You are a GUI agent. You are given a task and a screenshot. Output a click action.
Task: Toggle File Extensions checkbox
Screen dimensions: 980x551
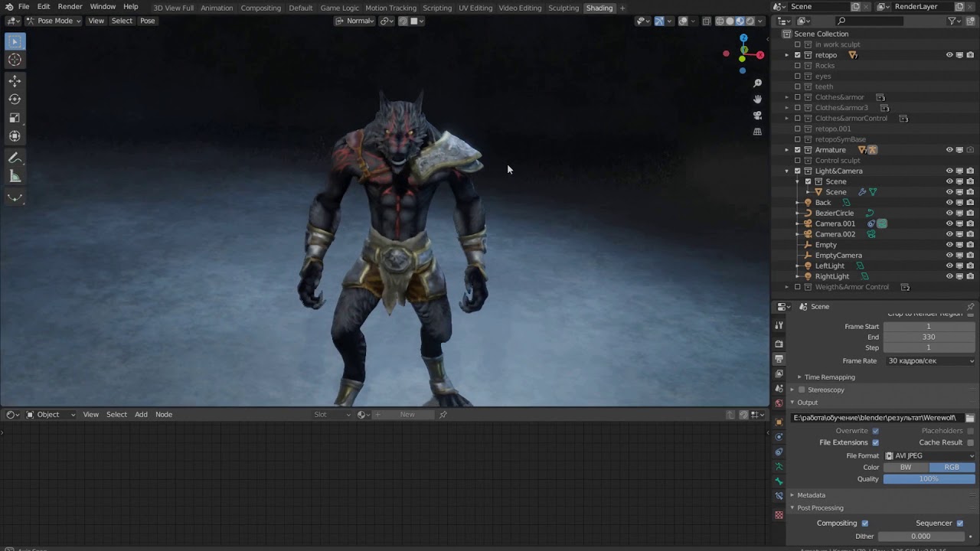pyautogui.click(x=875, y=442)
